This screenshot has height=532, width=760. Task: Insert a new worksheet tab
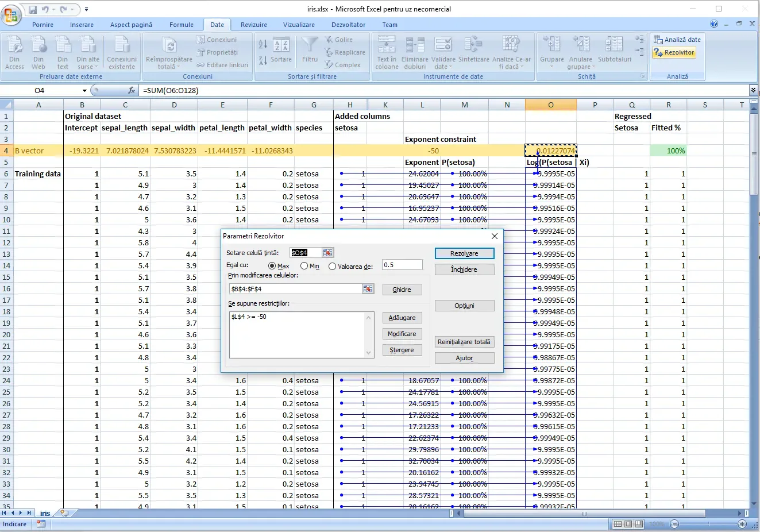coord(64,513)
